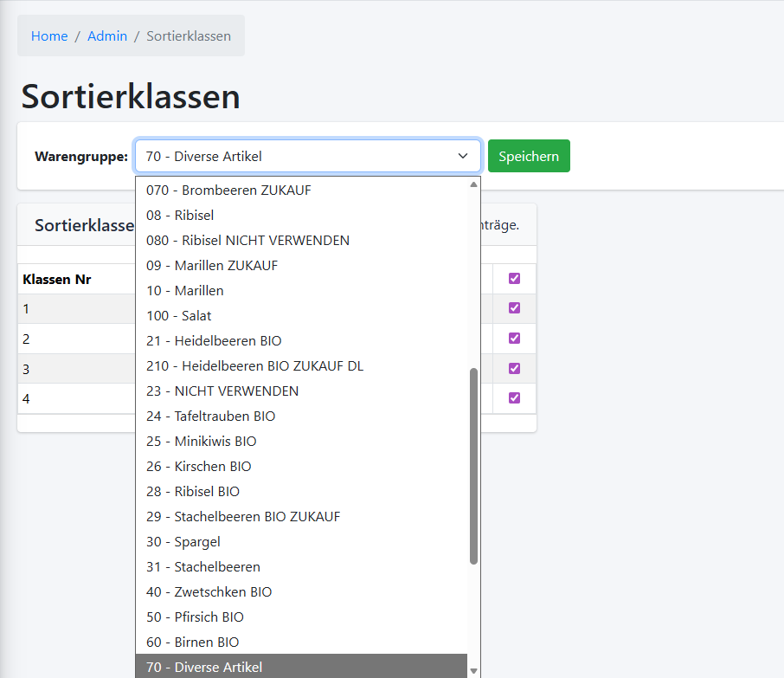Disable the checkbox for Klassen Nr 3
The width and height of the screenshot is (784, 678).
point(515,368)
